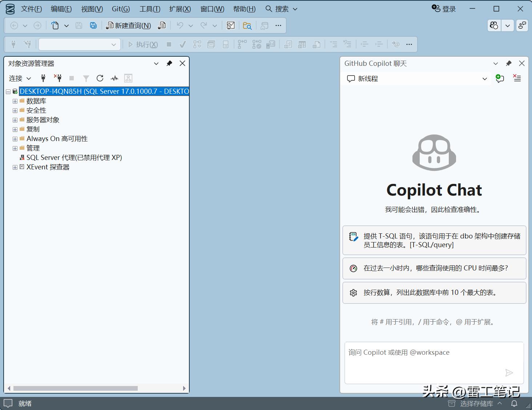The image size is (532, 410).
Task: Click the Save All icon
Action: point(93,25)
